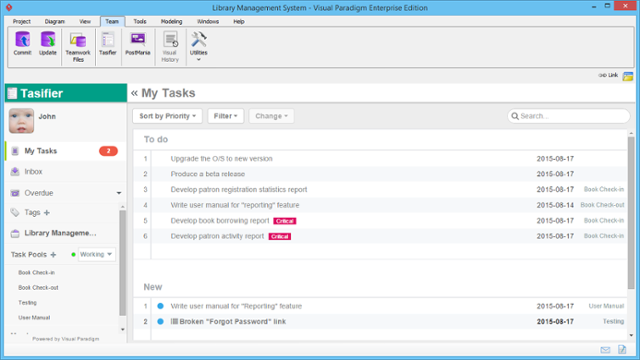
Task: Click the sidebar scroll down arrow
Action: pos(122,329)
